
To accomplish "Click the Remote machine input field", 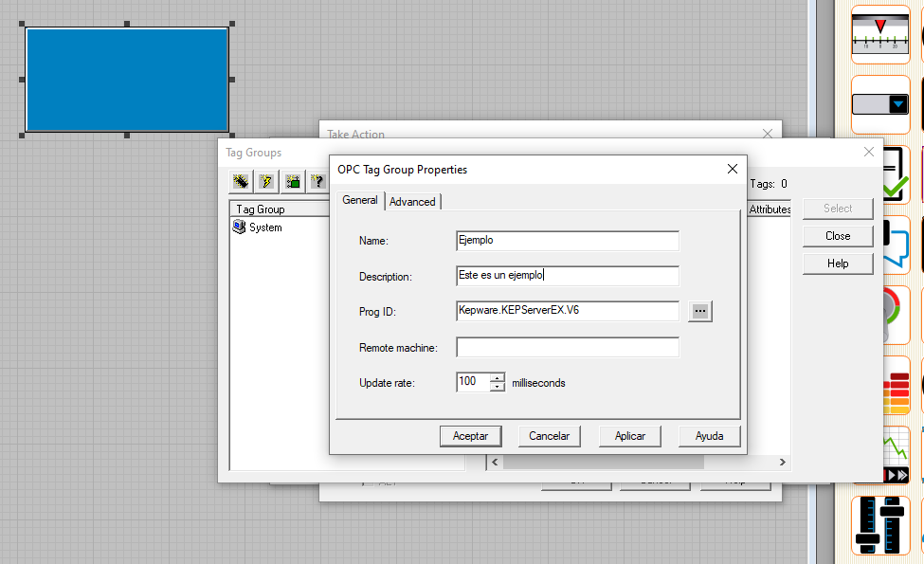I will pyautogui.click(x=567, y=348).
